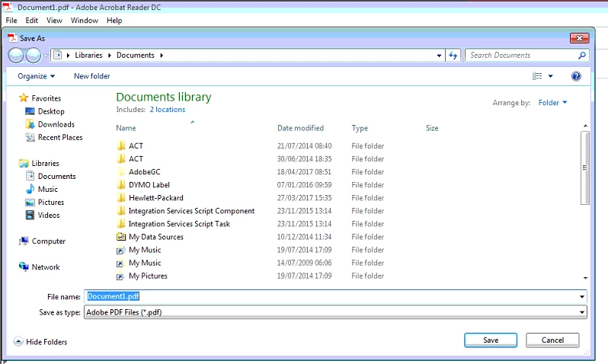The image size is (608, 364).
Task: Click the Cancel button
Action: click(552, 340)
